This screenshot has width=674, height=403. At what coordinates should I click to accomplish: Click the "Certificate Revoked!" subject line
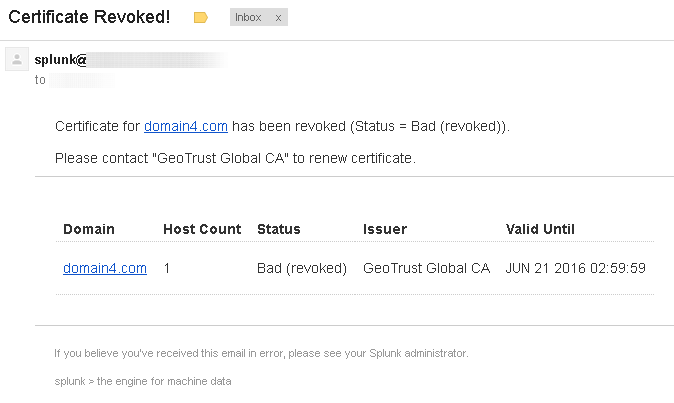[x=89, y=18]
